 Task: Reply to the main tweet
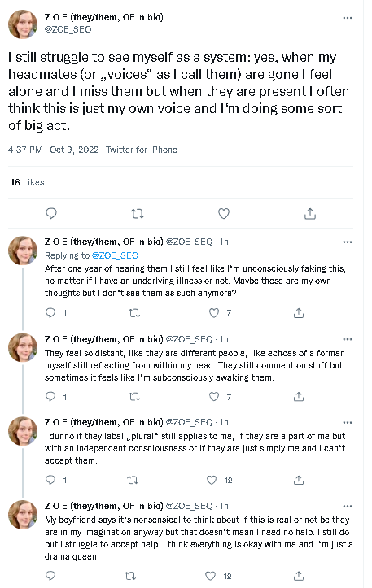(51, 213)
